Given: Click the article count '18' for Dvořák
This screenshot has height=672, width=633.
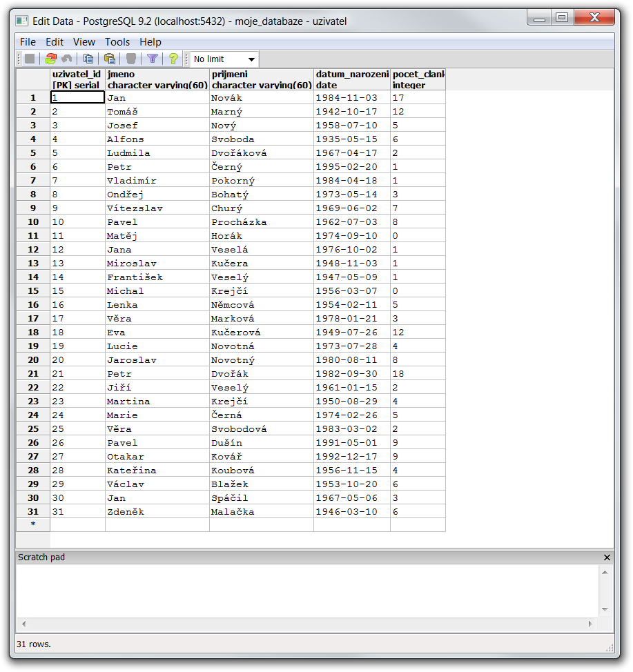Looking at the screenshot, I should 418,374.
